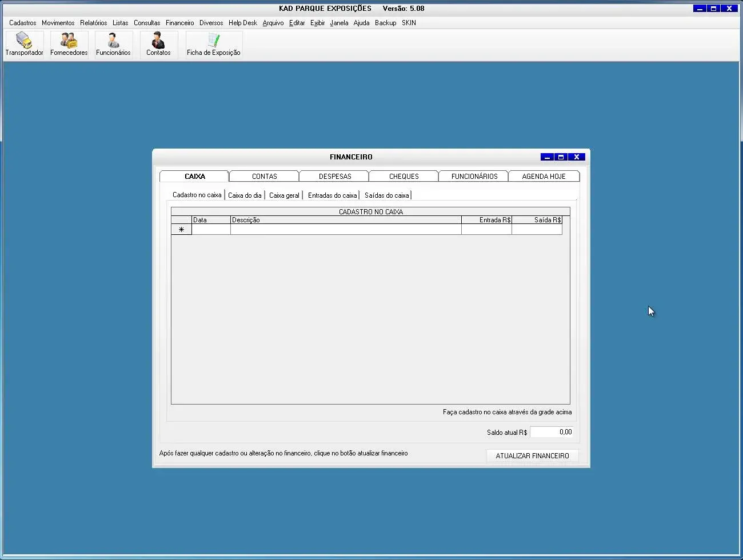Image resolution: width=743 pixels, height=560 pixels.
Task: Open the Janela menu
Action: [x=339, y=23]
